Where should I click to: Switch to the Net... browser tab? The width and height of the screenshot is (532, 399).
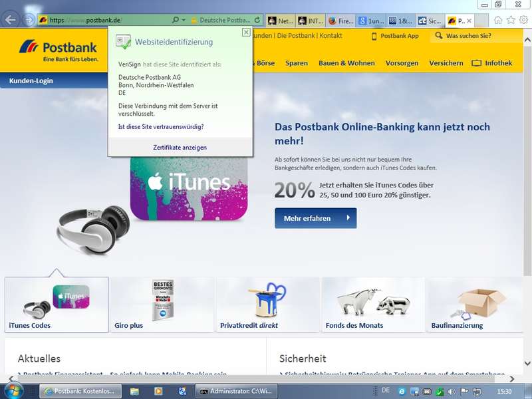point(280,21)
